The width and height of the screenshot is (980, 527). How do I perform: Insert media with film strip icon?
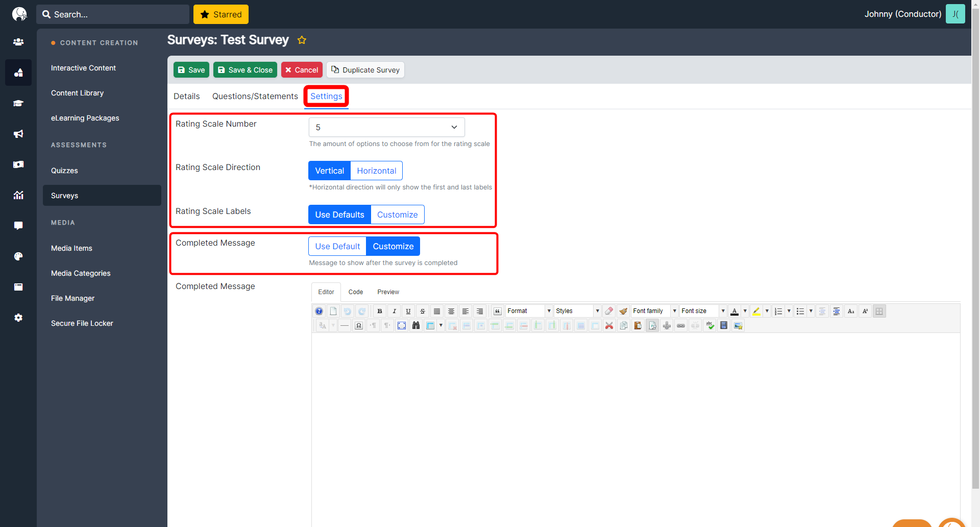[x=724, y=325]
